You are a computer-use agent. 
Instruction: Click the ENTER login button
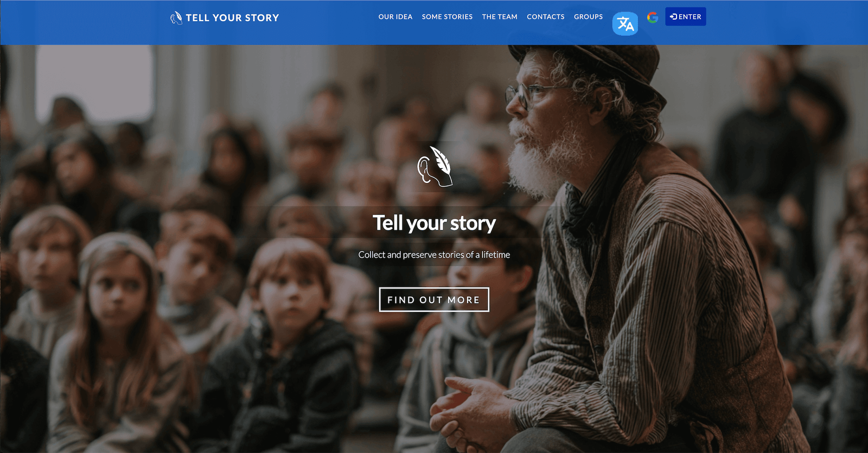tap(686, 17)
